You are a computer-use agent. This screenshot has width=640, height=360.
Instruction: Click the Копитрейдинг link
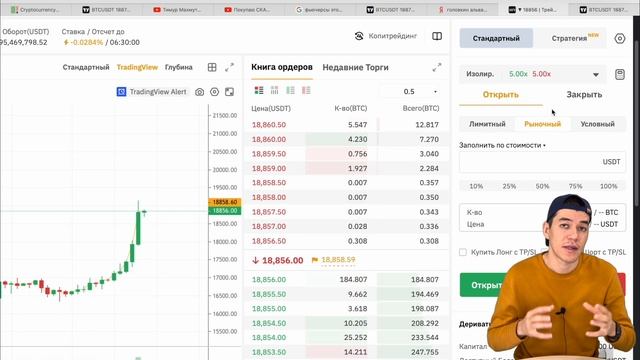click(392, 36)
